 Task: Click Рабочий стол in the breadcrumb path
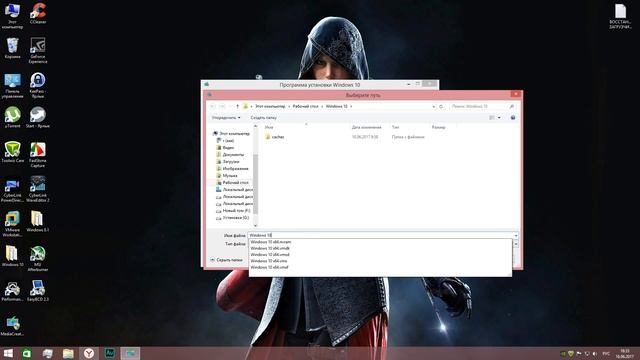pyautogui.click(x=305, y=106)
